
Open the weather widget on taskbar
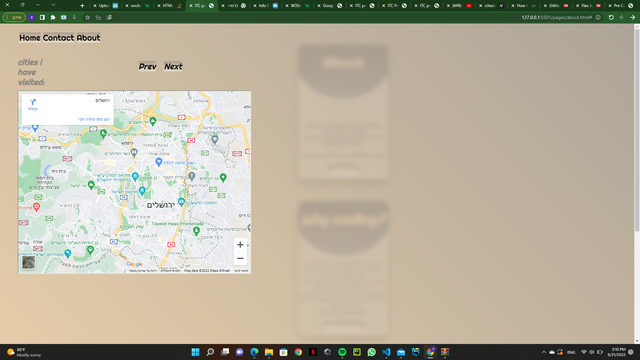pos(24,352)
